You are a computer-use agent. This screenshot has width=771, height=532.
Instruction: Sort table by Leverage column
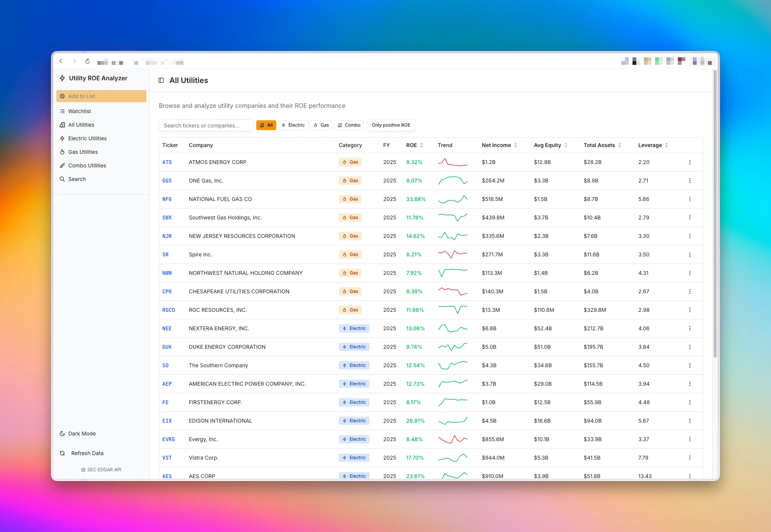[x=653, y=145]
